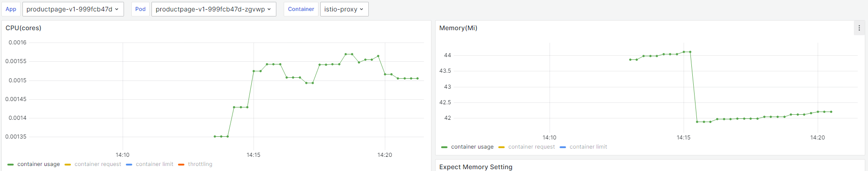Click the yellow container request swatch in Memory legend
Viewport: 868px width, 171px height.
[501, 147]
